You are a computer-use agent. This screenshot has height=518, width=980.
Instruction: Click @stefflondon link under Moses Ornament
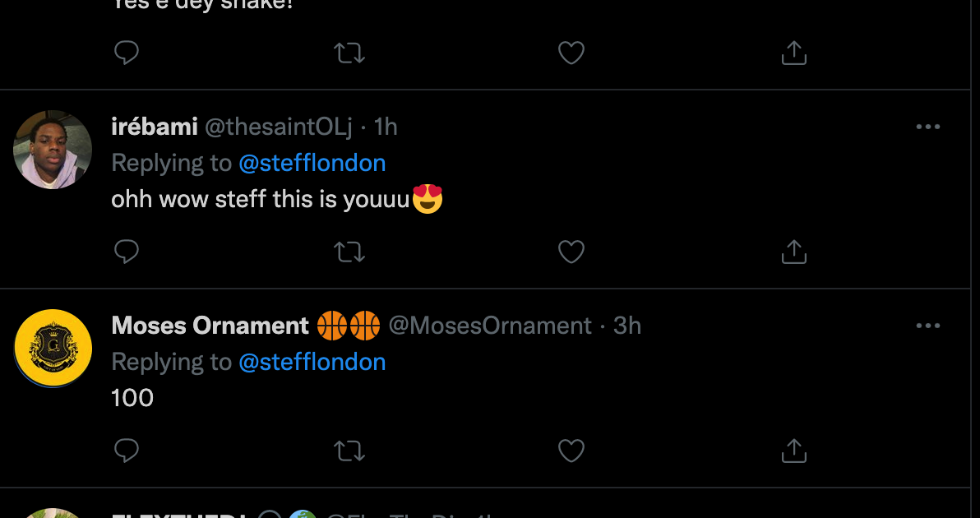pos(312,363)
